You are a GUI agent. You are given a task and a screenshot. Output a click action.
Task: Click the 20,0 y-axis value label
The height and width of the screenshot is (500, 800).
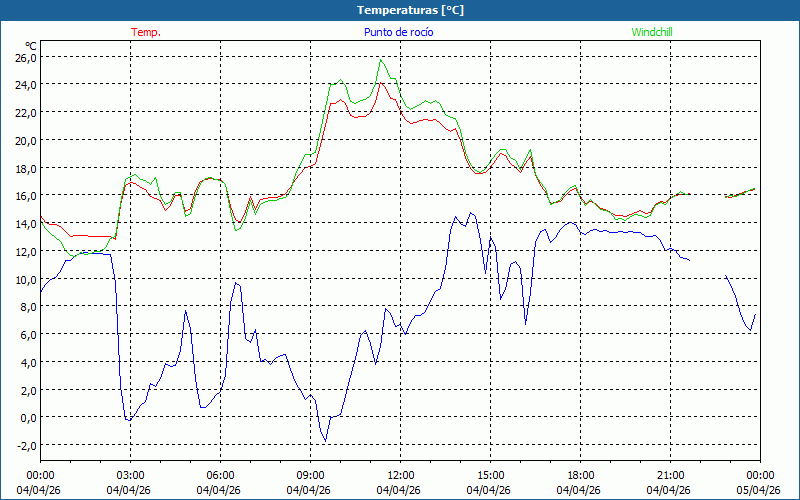tap(25, 140)
